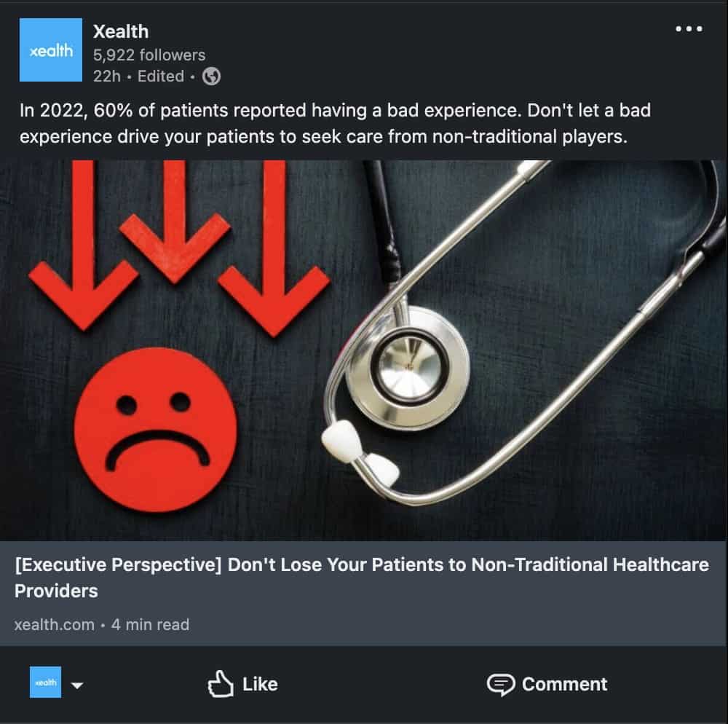Click the red down arrows in image
The width and height of the screenshot is (728, 724).
click(179, 248)
